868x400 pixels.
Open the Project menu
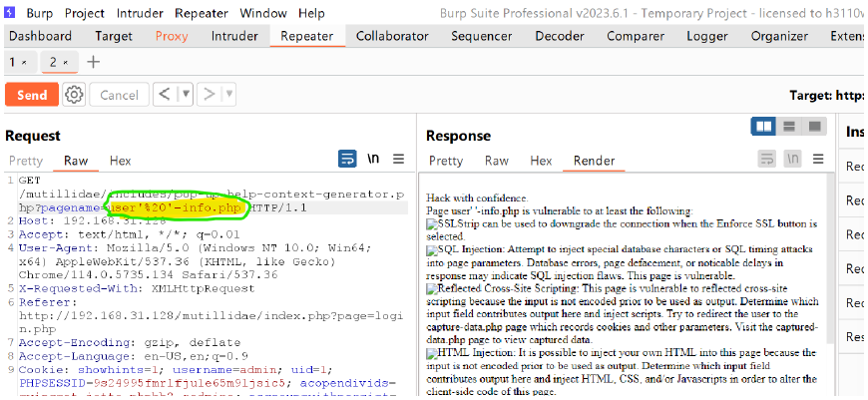pyautogui.click(x=84, y=13)
